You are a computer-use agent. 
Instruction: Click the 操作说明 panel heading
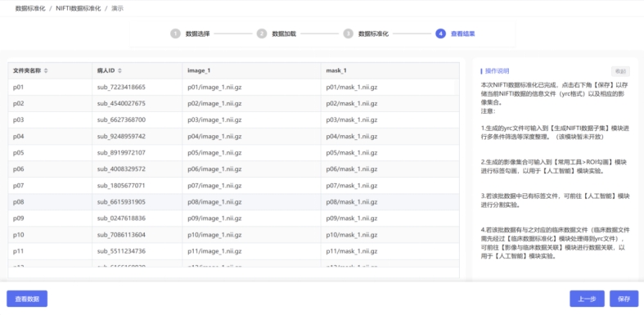(x=497, y=71)
